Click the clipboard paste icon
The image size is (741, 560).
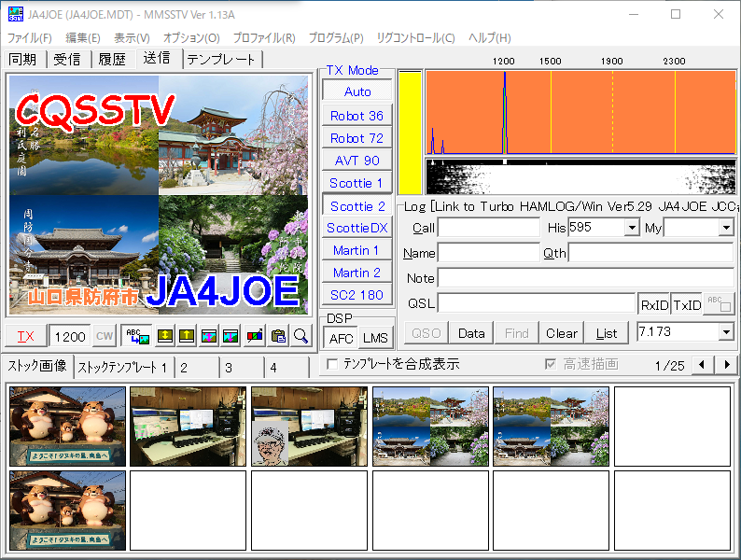pyautogui.click(x=278, y=336)
